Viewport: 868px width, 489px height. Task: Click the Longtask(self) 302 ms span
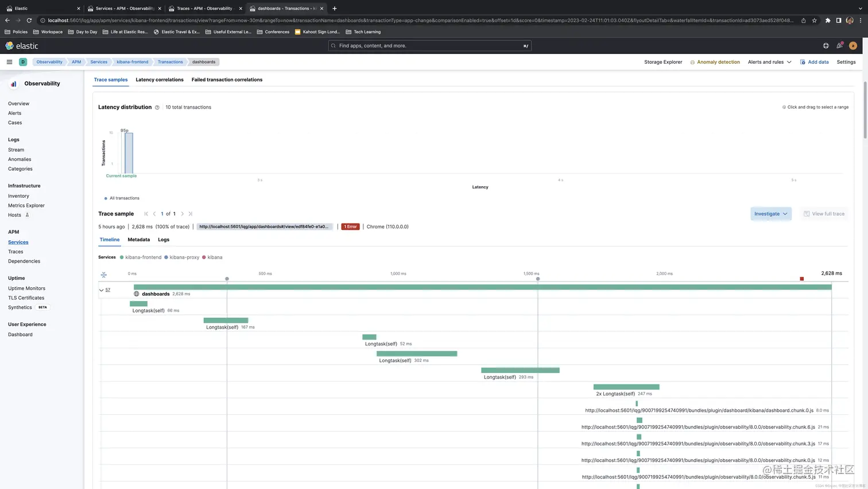tap(417, 353)
